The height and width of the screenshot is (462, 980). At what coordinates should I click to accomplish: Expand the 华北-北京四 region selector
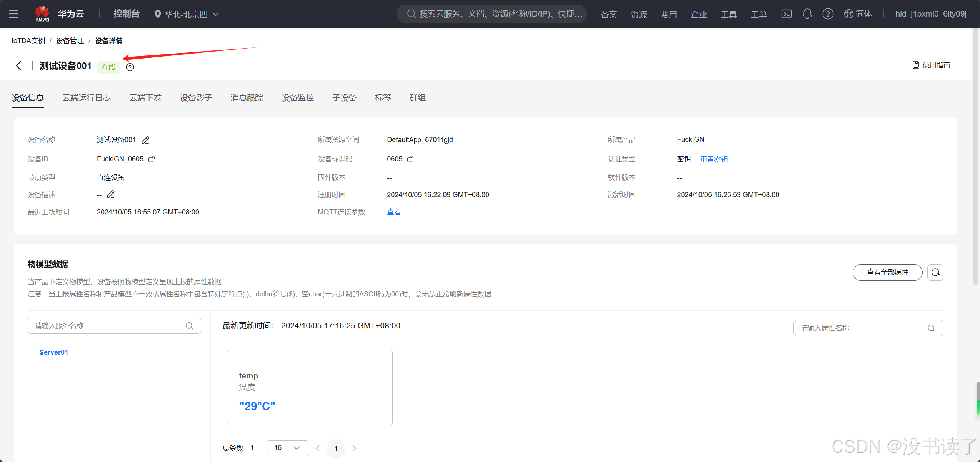(186, 14)
